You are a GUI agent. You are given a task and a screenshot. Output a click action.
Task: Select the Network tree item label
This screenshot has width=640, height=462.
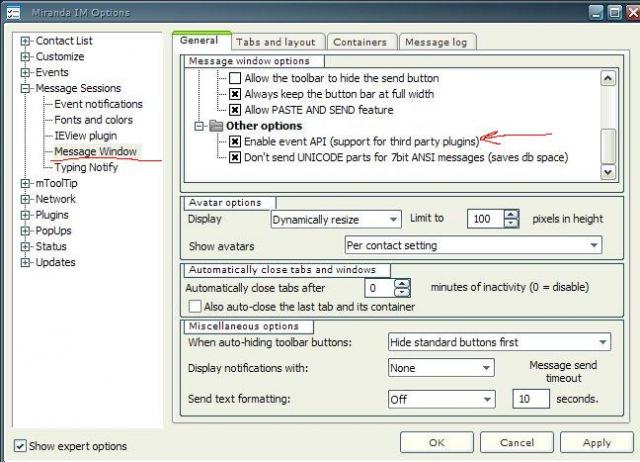56,199
